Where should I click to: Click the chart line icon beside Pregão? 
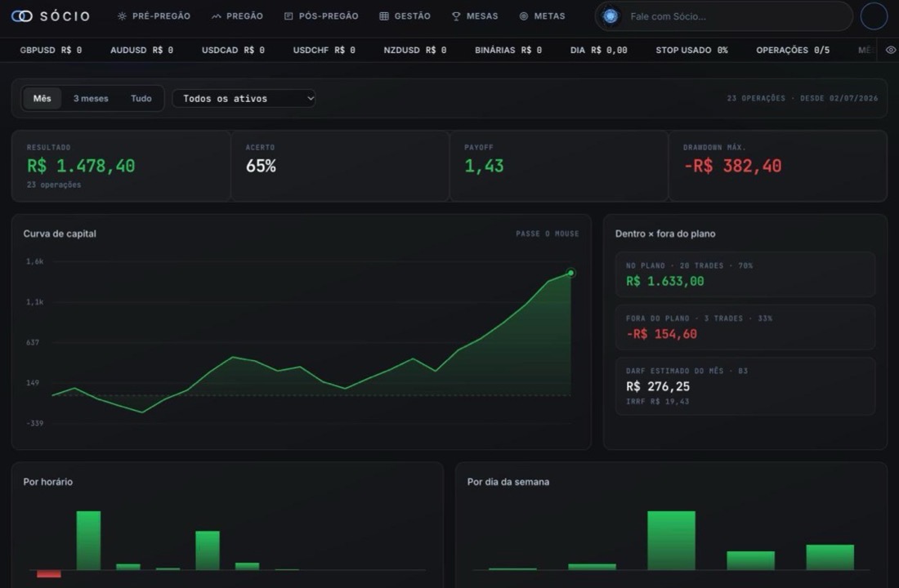tap(216, 16)
